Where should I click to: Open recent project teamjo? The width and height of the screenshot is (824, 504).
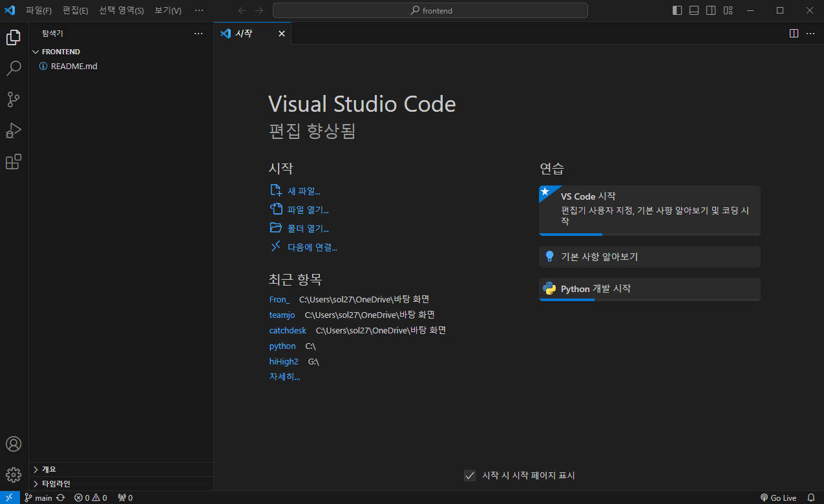[282, 315]
